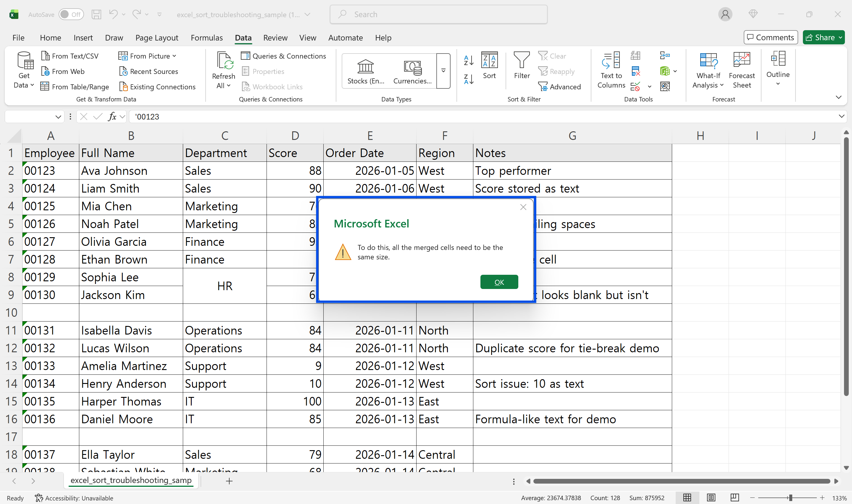852x504 pixels.
Task: Open the Name Box dropdown arrow
Action: pos(58,117)
